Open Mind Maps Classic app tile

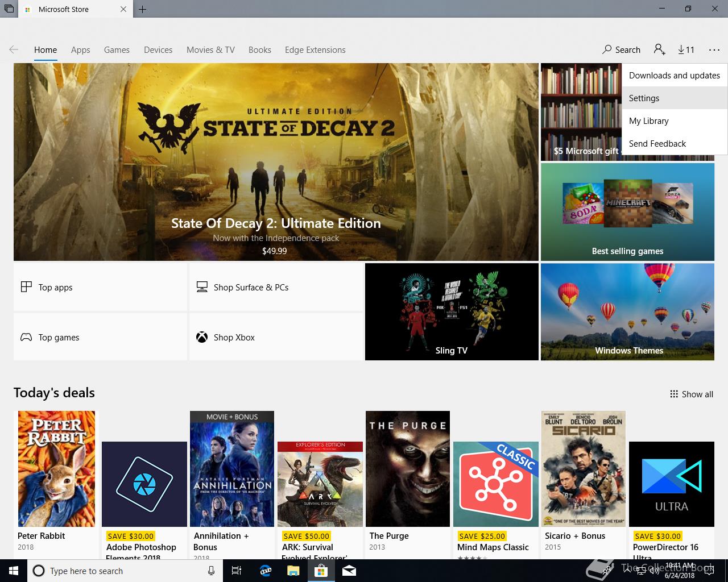(496, 484)
